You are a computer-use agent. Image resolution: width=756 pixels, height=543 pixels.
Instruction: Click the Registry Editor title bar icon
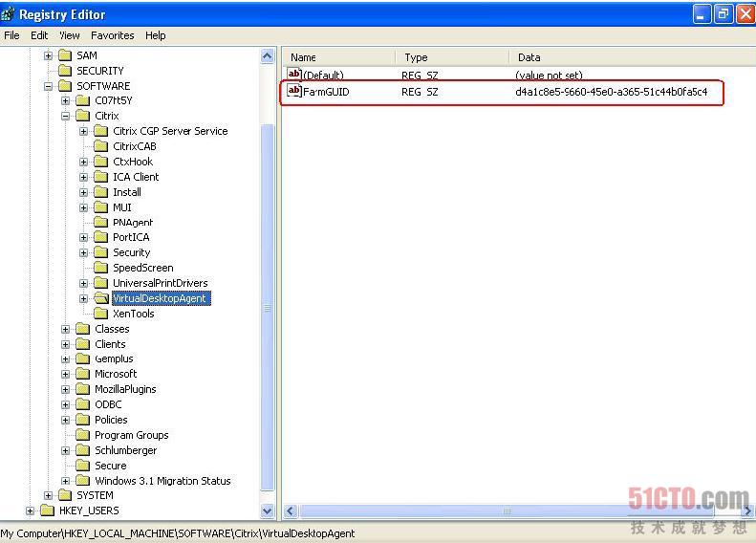pyautogui.click(x=8, y=14)
